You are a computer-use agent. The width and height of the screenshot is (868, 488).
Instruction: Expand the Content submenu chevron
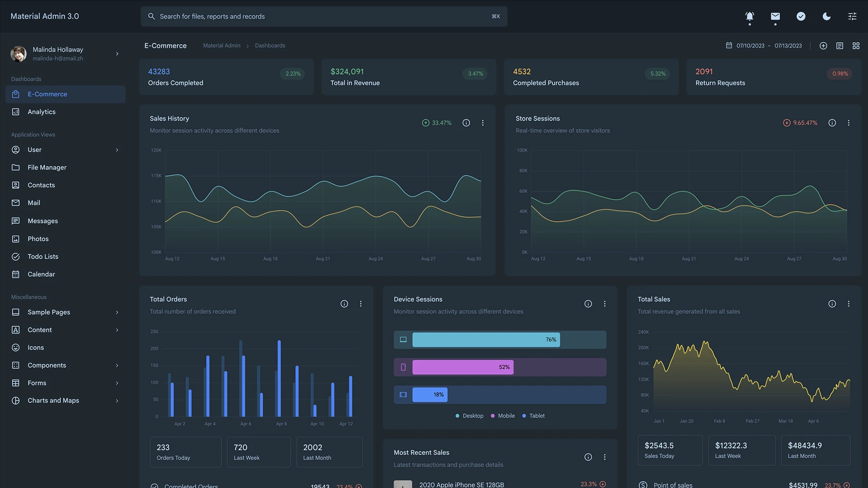click(117, 330)
